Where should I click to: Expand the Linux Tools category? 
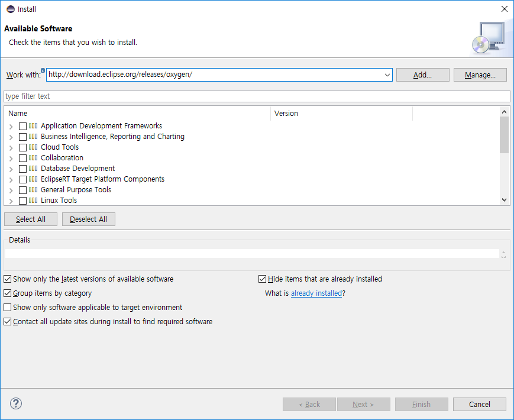[11, 201]
